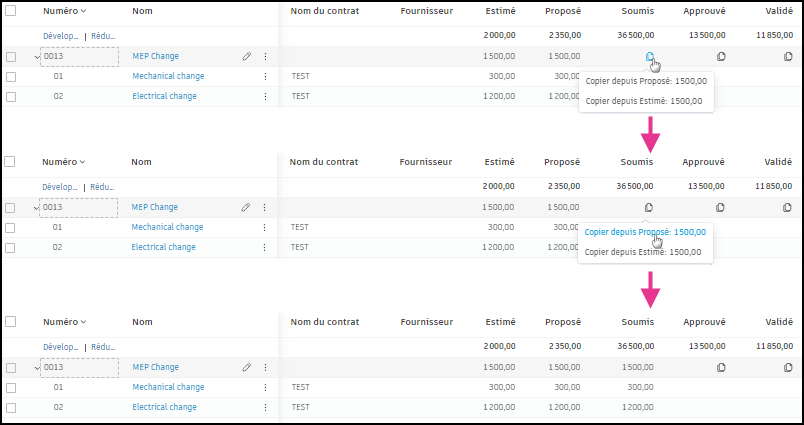Choose 'Copier depuis Proposé: 1500,00' in the middle table popup
804x425 pixels.
click(645, 232)
